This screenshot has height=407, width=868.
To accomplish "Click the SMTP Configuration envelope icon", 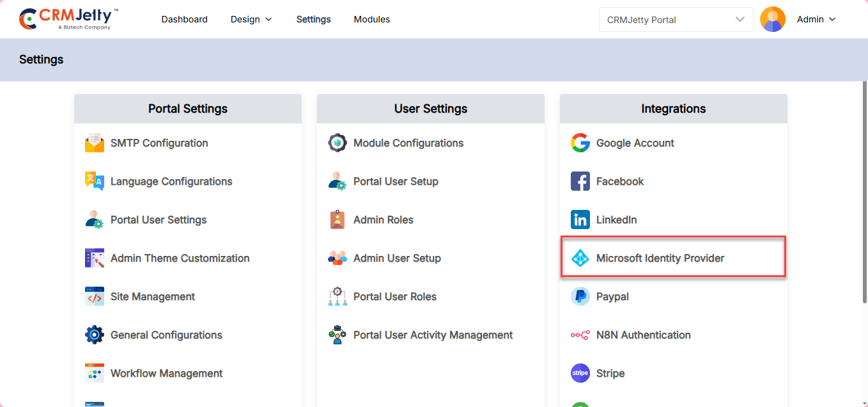I will tap(95, 143).
